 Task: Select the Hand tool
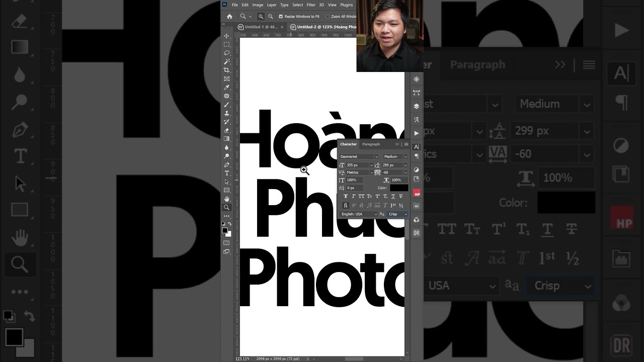click(x=226, y=199)
